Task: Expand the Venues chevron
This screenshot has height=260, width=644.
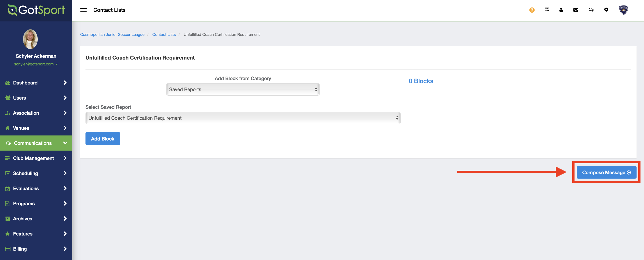Action: [65, 128]
